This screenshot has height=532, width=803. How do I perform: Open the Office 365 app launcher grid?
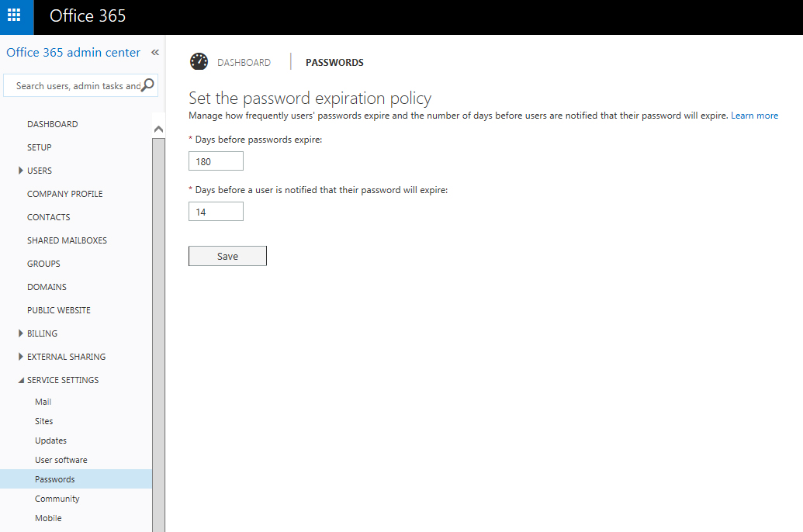(x=16, y=16)
